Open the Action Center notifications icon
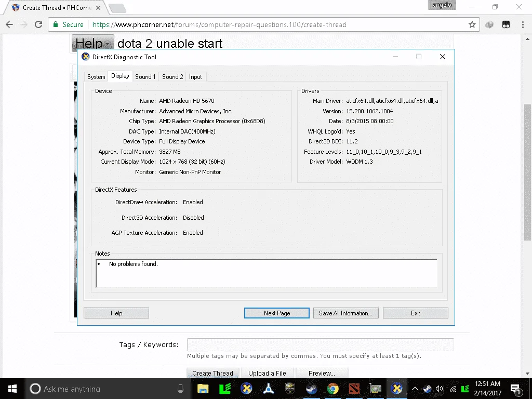 point(516,389)
